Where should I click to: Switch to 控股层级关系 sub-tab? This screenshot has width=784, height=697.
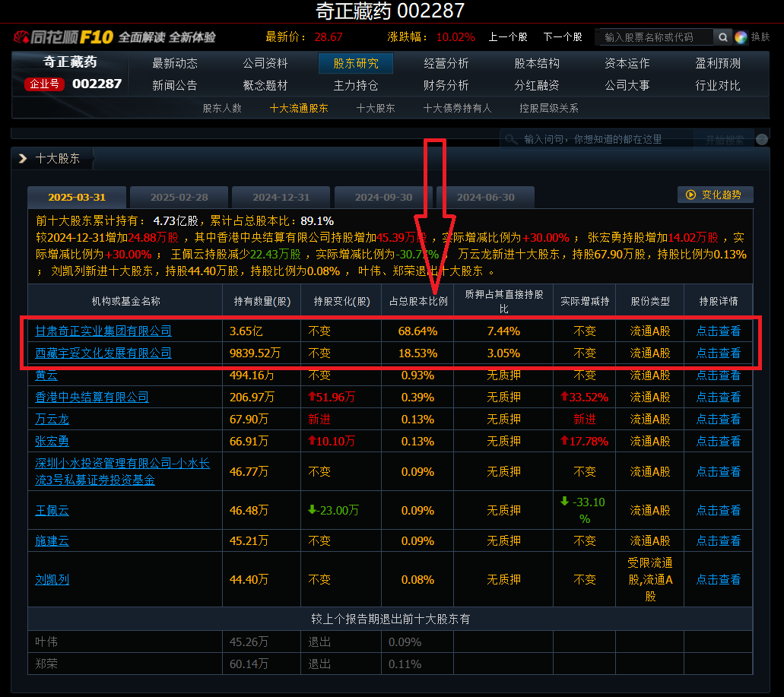point(549,109)
